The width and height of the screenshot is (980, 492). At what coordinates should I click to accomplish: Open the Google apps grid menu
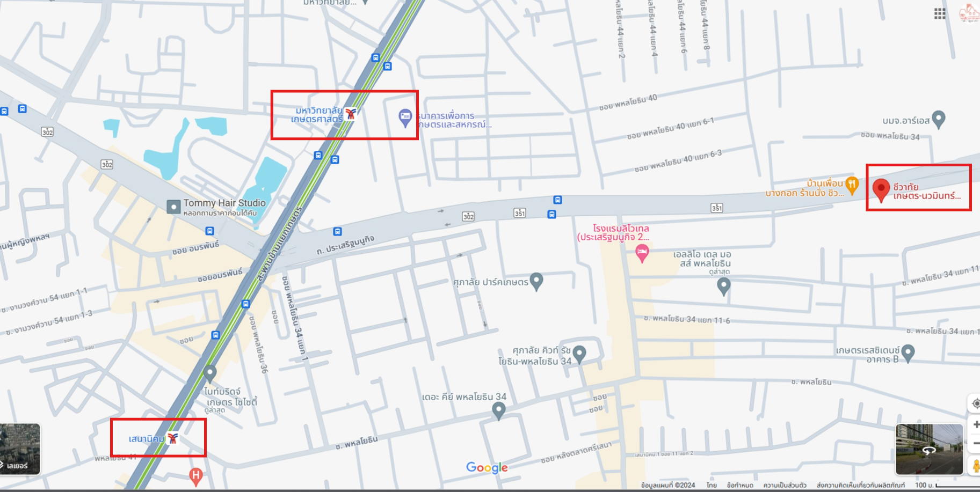click(940, 14)
